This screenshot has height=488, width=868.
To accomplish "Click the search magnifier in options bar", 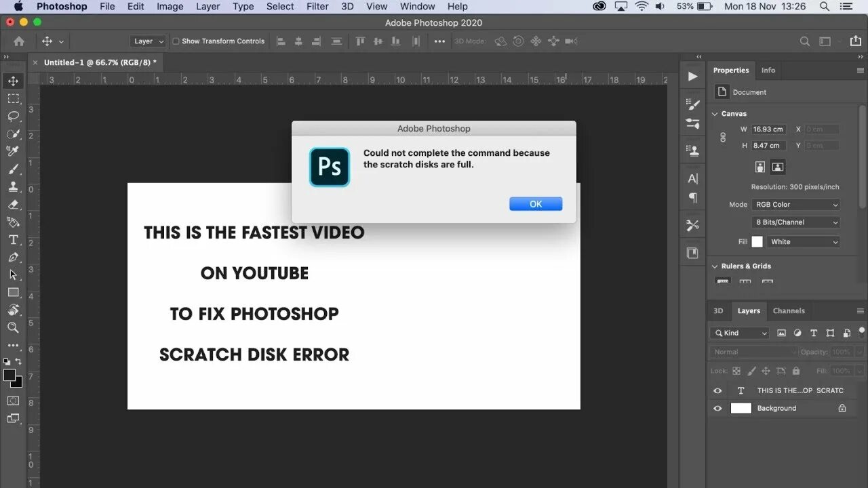I will pyautogui.click(x=805, y=41).
